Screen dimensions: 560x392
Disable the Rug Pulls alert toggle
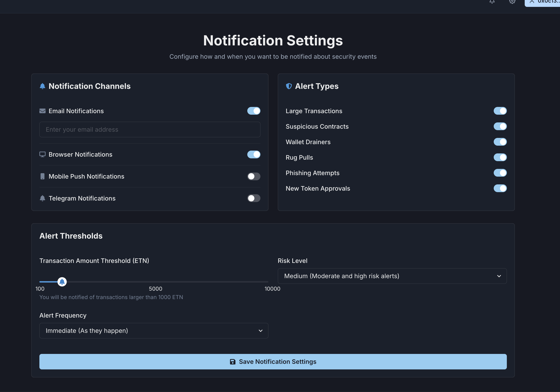[500, 157]
